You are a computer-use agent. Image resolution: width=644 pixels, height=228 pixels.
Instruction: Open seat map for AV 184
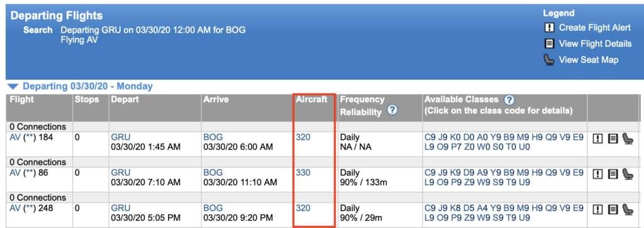tap(628, 139)
